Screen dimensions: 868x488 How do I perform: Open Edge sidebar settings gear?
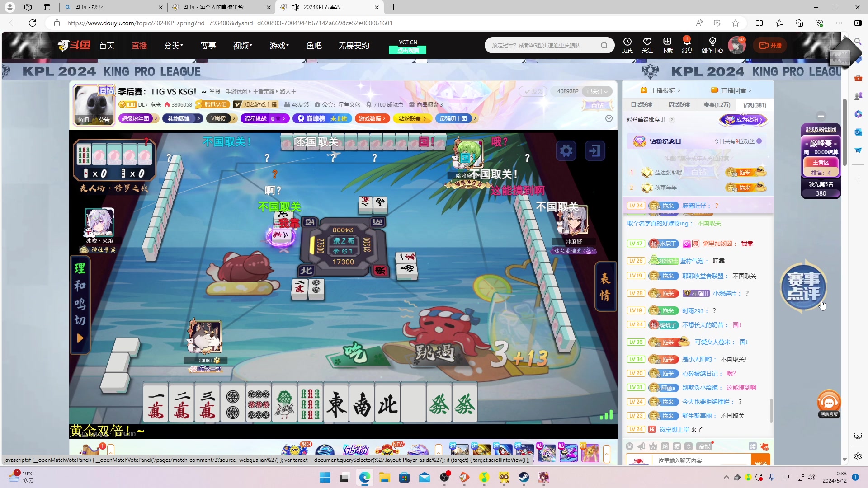(858, 456)
